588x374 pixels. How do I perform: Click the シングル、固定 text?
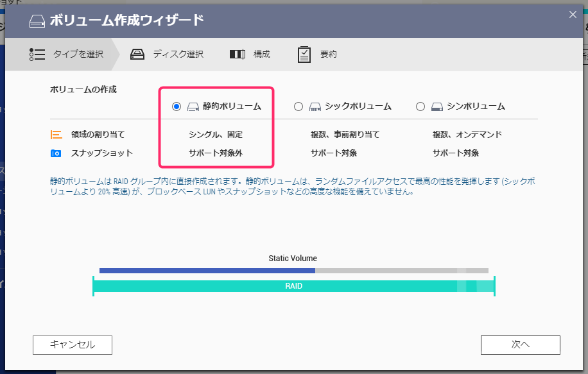point(216,135)
